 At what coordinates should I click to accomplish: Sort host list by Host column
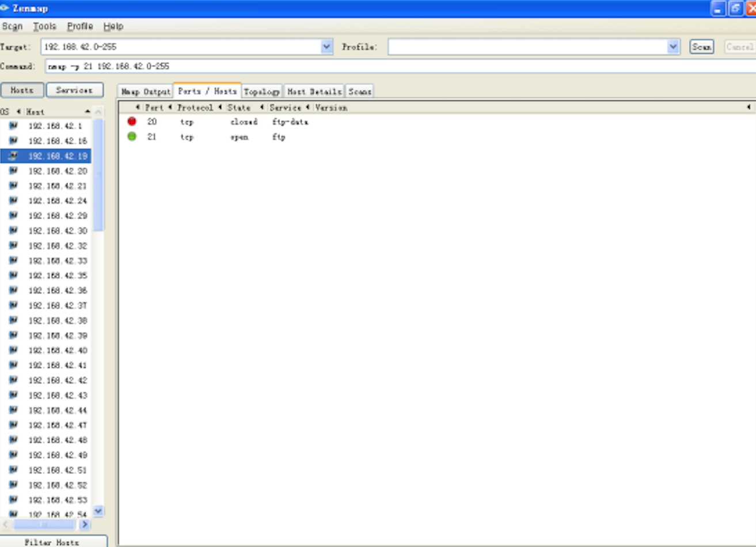58,112
